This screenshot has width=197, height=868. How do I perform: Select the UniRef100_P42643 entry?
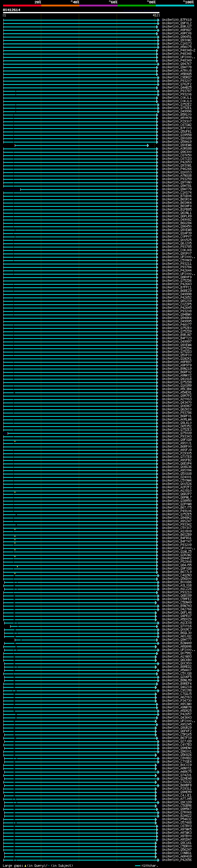tap(176, 284)
